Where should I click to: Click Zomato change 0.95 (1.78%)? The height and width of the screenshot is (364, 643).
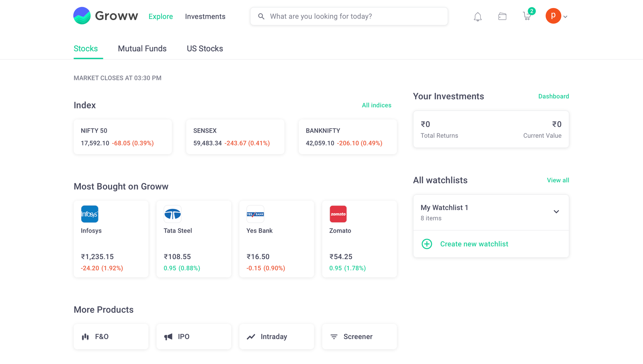click(x=348, y=268)
